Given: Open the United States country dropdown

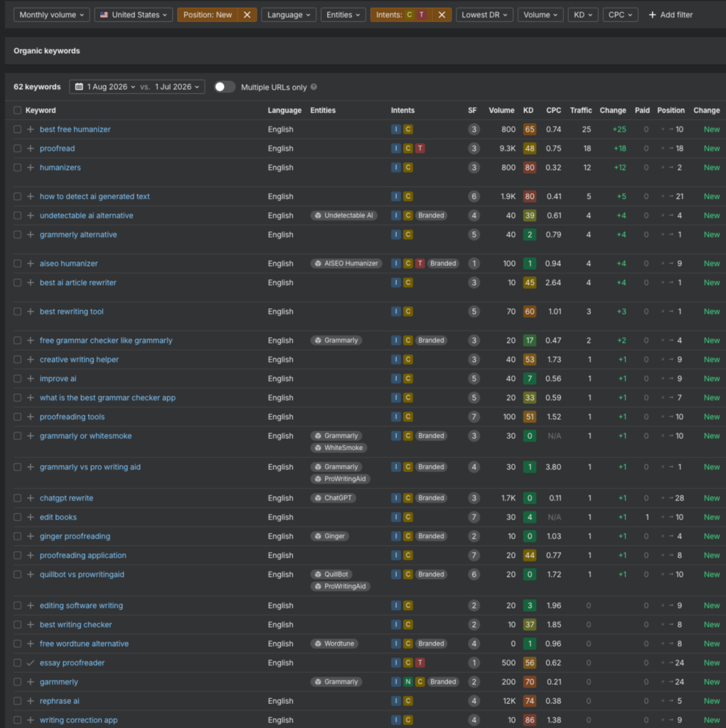Looking at the screenshot, I should pos(133,15).
